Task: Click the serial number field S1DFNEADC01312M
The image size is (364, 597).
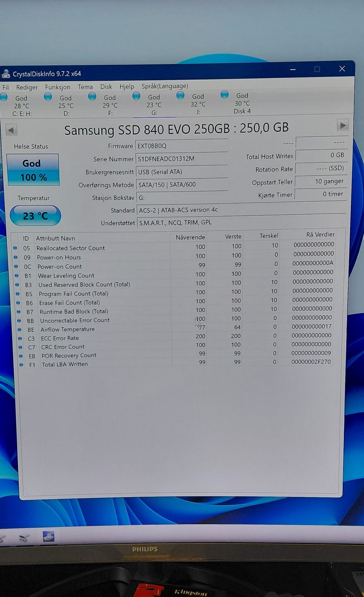Action: (x=182, y=159)
